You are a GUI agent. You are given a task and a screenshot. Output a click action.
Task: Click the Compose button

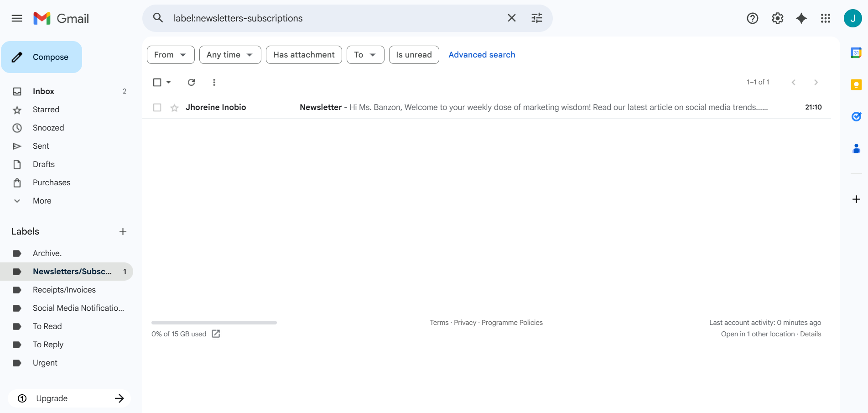[42, 57]
